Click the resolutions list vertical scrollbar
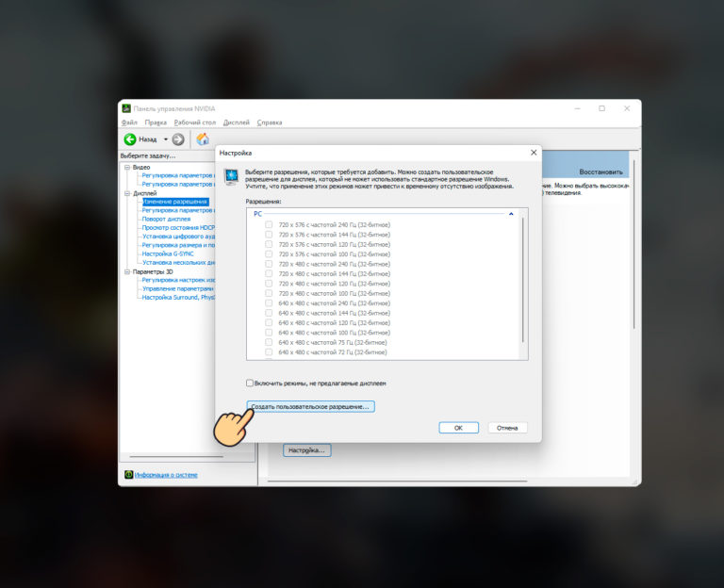This screenshot has width=724, height=588. pos(522,280)
